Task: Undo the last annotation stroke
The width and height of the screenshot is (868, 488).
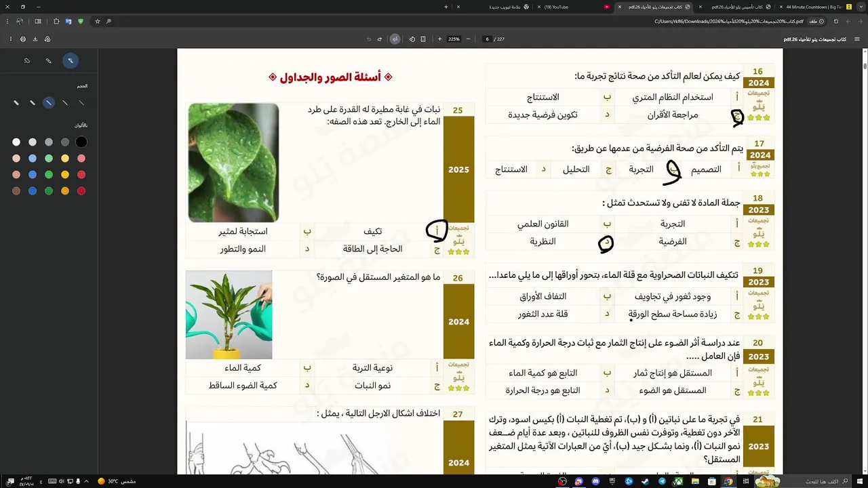Action: [380, 39]
